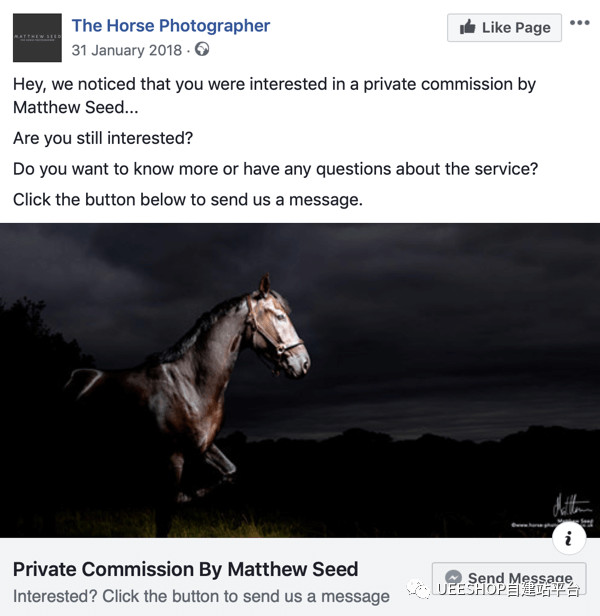Screen dimensions: 600x616
Task: Click the thumbs-up icon in Like Page
Action: tap(467, 27)
